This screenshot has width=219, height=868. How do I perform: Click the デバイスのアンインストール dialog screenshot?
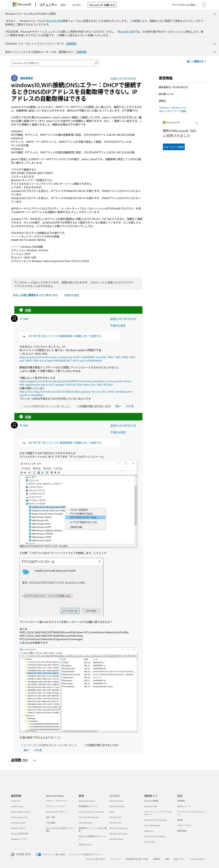61,587
